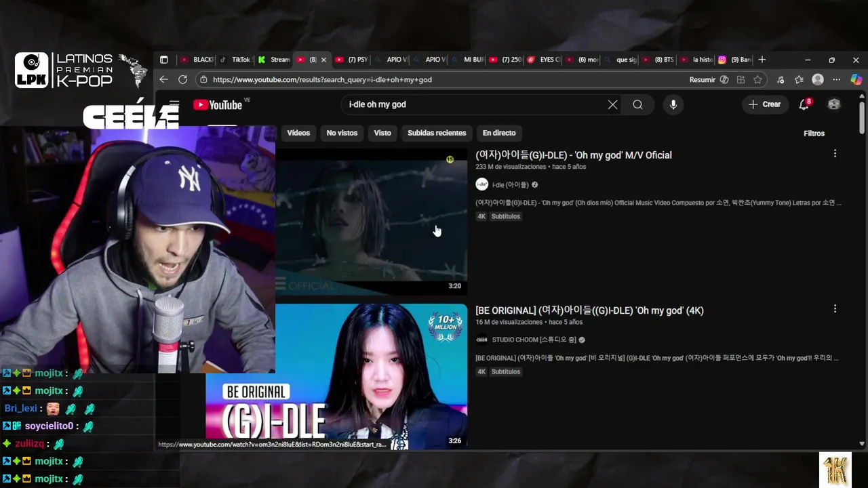Open Edge settings and more menu
The image size is (868, 488).
[x=836, y=79]
